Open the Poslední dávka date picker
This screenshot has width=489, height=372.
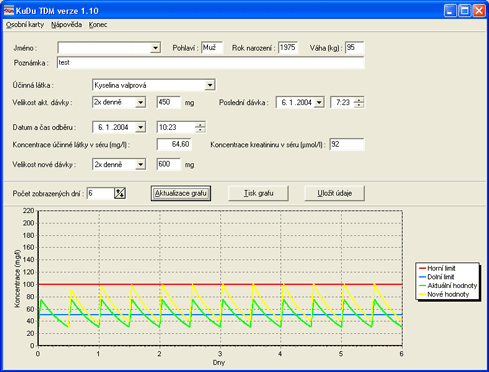(319, 102)
